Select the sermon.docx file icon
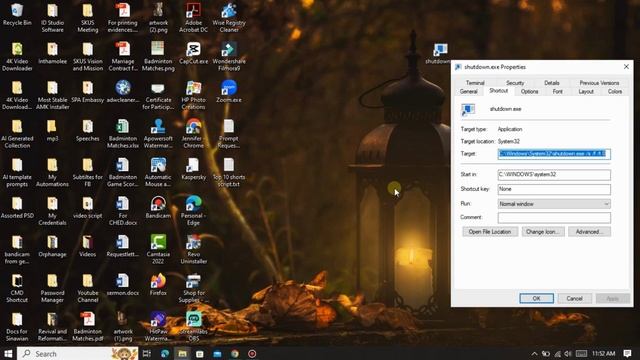Screen dimensions: 640x360 (123, 284)
